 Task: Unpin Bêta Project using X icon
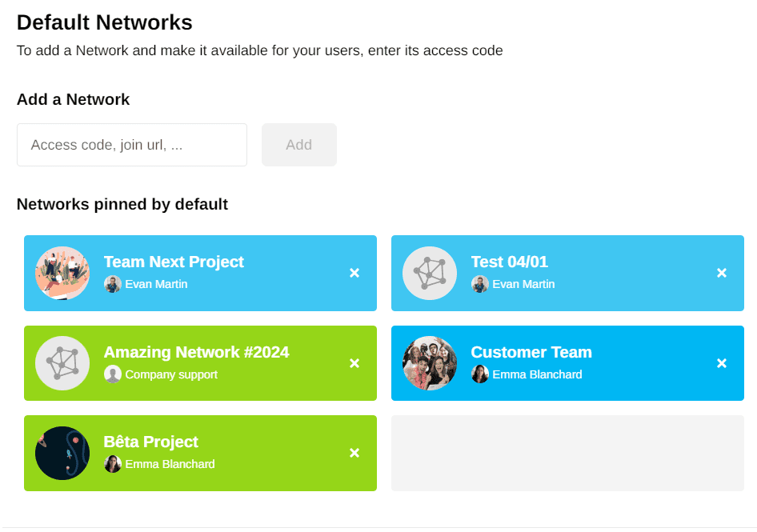[354, 453]
